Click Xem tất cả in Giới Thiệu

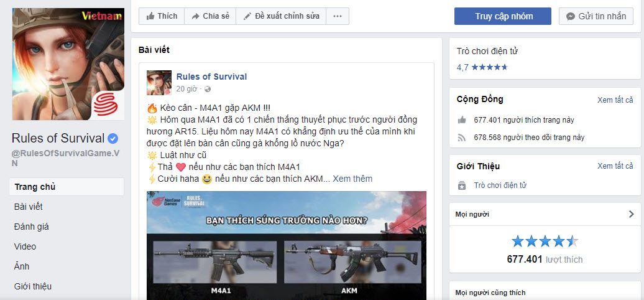pos(615,166)
